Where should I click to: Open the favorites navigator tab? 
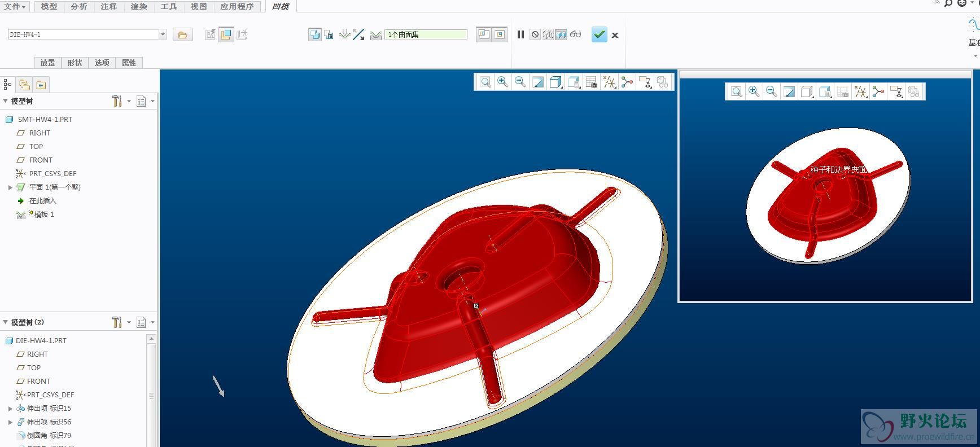41,85
